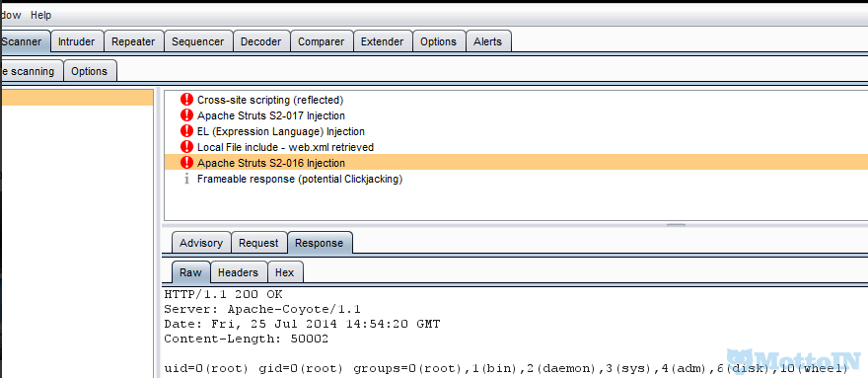The height and width of the screenshot is (378, 868).
Task: Open the Alerts tab
Action: tap(487, 41)
